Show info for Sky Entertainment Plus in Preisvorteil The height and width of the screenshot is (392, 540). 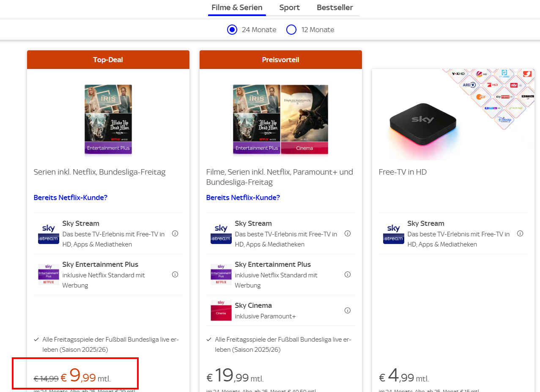[x=348, y=274]
